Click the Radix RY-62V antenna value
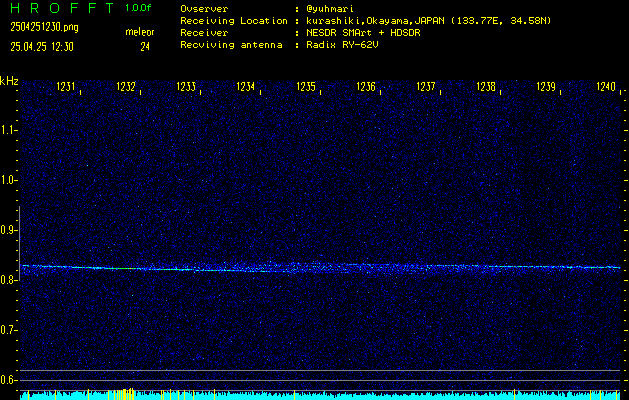Image resolution: width=629 pixels, height=400 pixels. coord(343,45)
